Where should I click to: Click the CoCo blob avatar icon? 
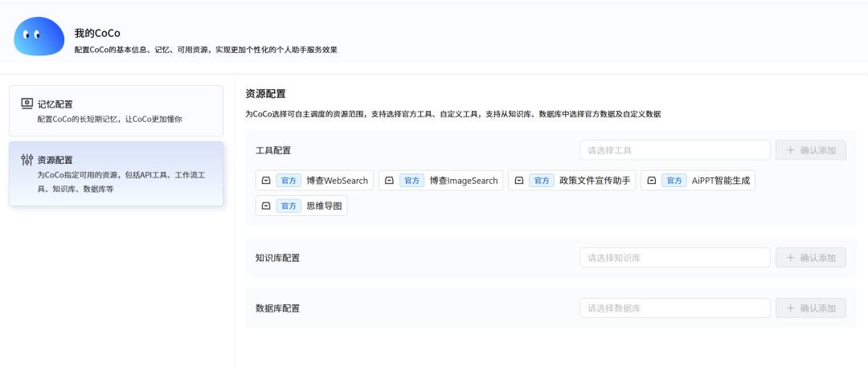[39, 36]
